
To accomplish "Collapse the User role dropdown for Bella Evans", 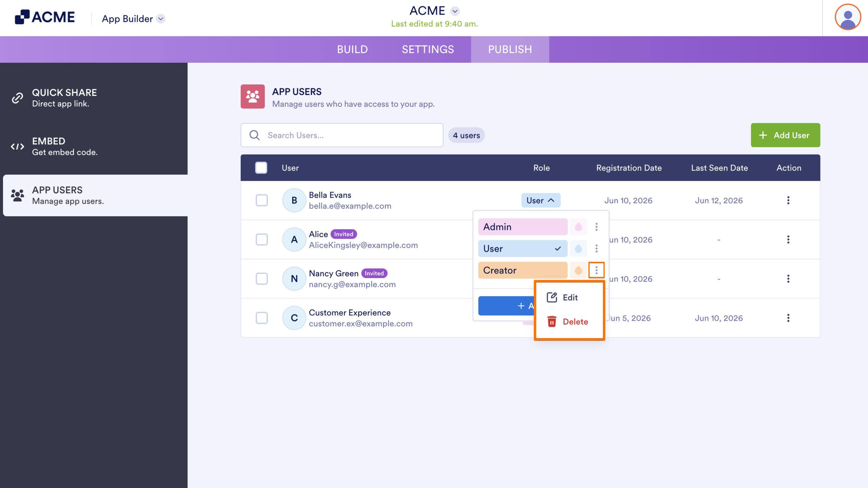I will coord(540,200).
